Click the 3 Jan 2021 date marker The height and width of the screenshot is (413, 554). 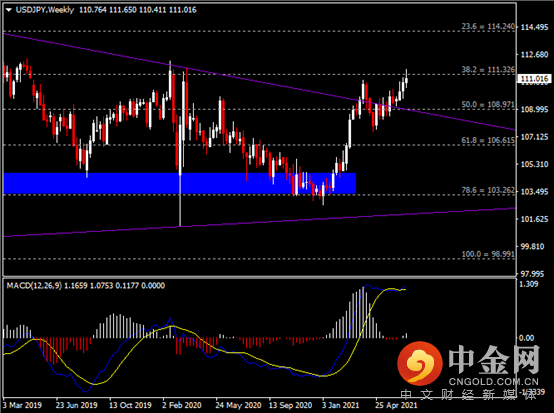[340, 405]
